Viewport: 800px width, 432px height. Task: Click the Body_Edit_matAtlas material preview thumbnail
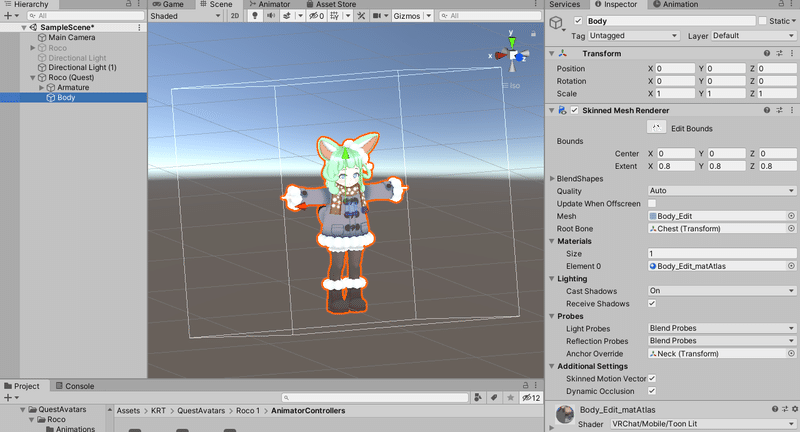[x=565, y=414]
